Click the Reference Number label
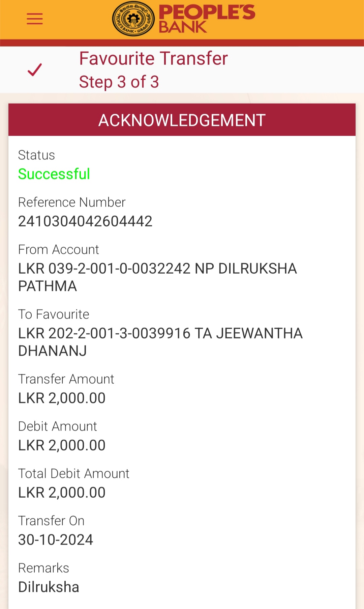The image size is (364, 609). [x=72, y=202]
